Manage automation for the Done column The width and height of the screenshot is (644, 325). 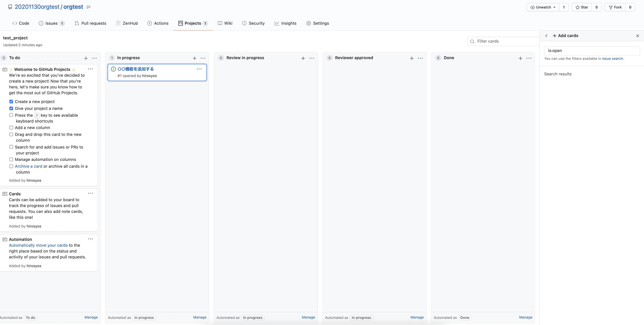(x=526, y=317)
